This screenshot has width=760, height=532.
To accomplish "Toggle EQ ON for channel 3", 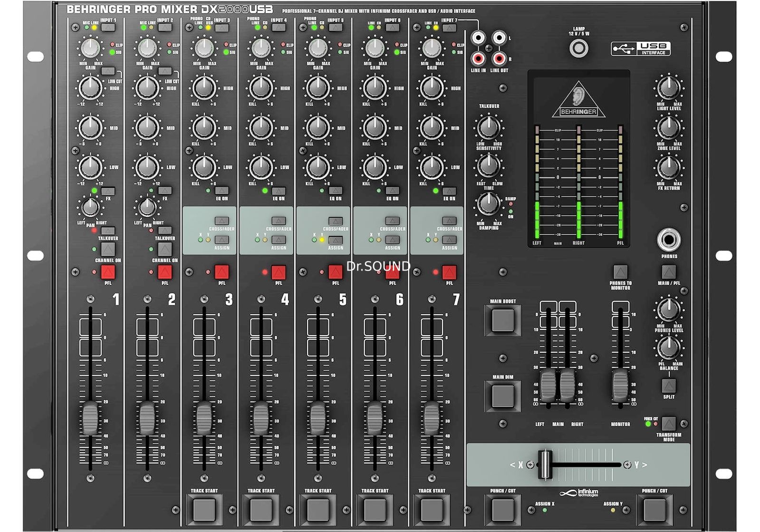I will (x=221, y=191).
